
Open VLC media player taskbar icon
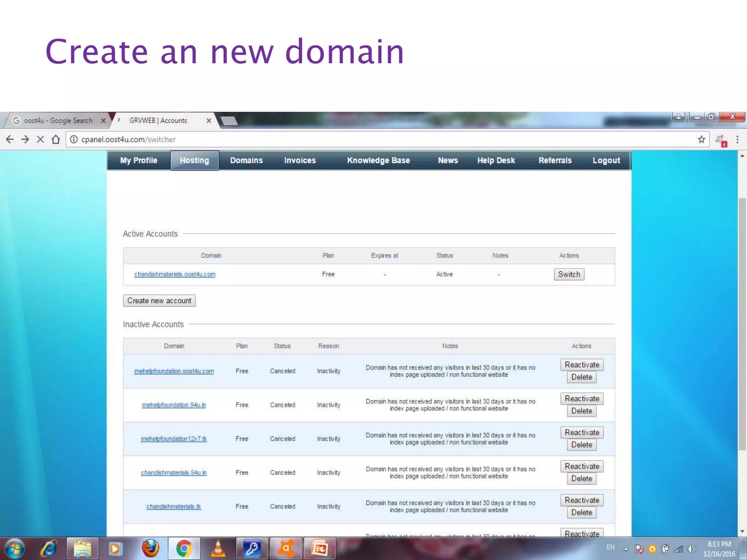click(218, 548)
